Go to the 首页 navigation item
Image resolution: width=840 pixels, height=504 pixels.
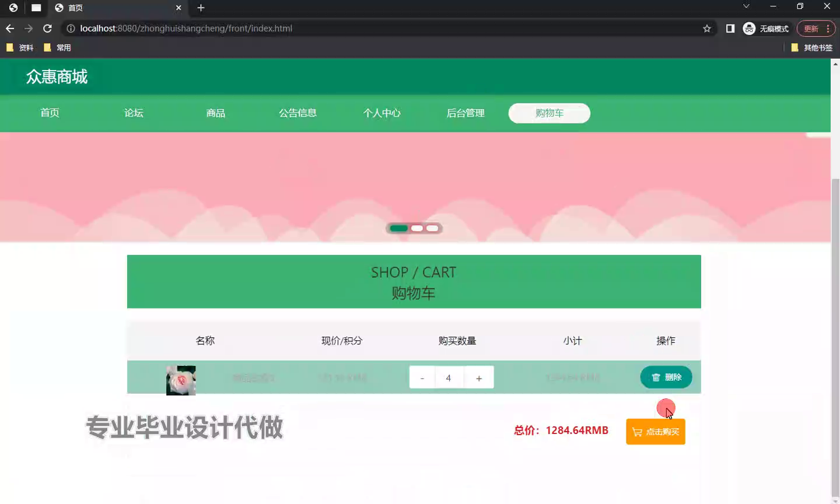pyautogui.click(x=50, y=113)
